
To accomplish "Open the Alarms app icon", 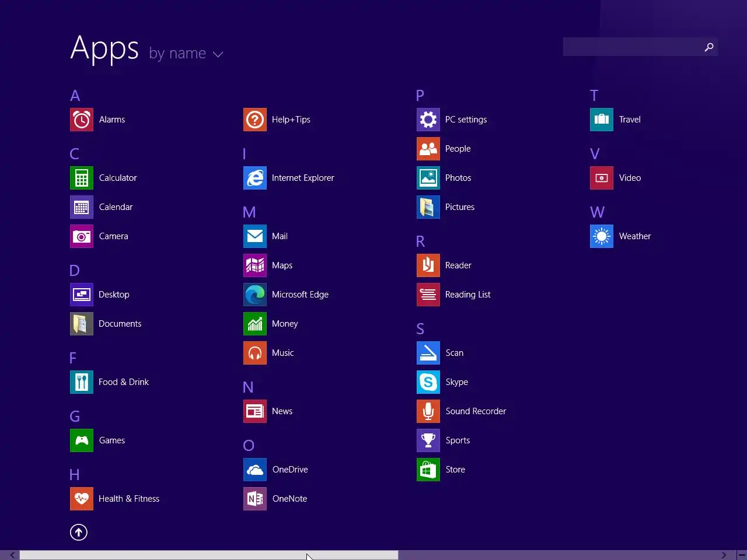I will point(82,120).
